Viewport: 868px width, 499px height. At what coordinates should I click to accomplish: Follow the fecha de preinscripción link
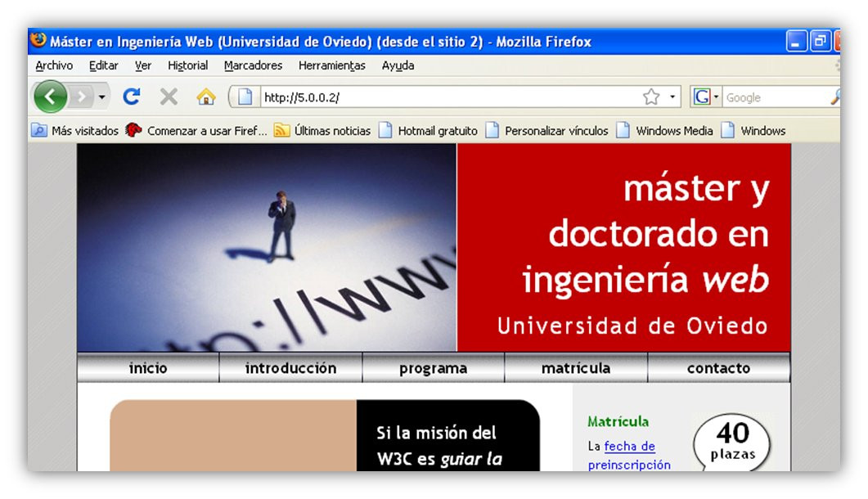pyautogui.click(x=629, y=456)
